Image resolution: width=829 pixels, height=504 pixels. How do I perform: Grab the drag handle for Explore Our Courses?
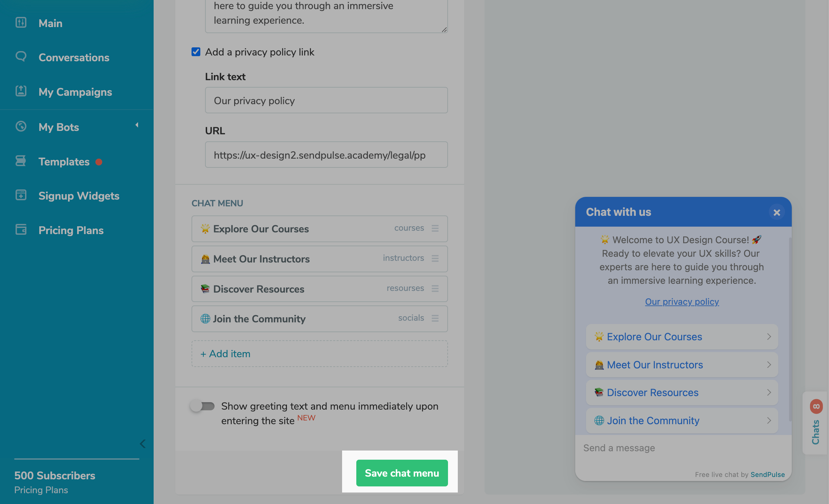[435, 228]
